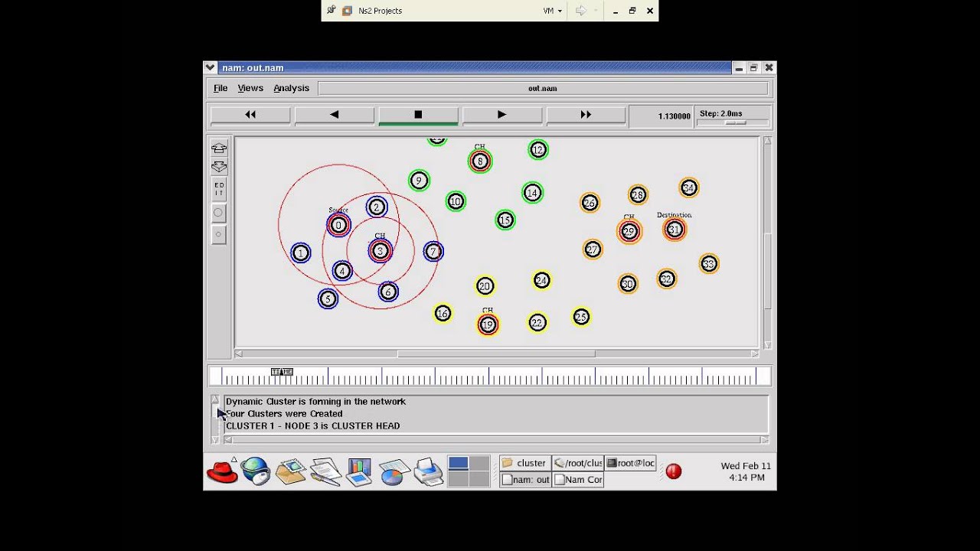Select cluster head node 8
This screenshot has height=551, width=980.
[480, 161]
